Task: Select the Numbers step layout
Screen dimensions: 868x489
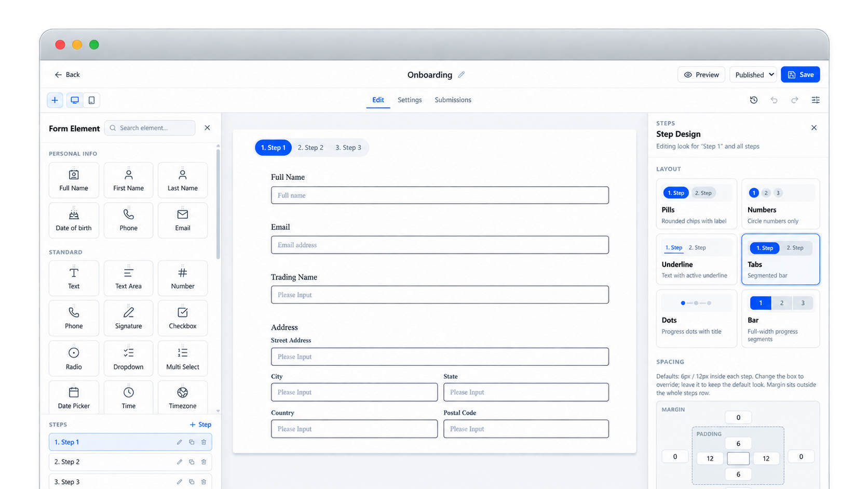Action: click(x=781, y=204)
